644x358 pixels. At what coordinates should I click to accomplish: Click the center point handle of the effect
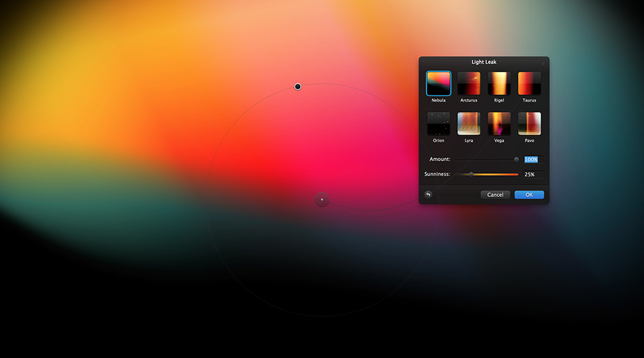click(x=322, y=200)
